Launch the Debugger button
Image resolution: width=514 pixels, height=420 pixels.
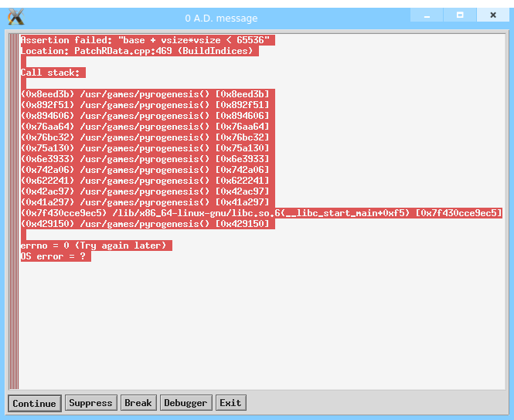(x=186, y=403)
